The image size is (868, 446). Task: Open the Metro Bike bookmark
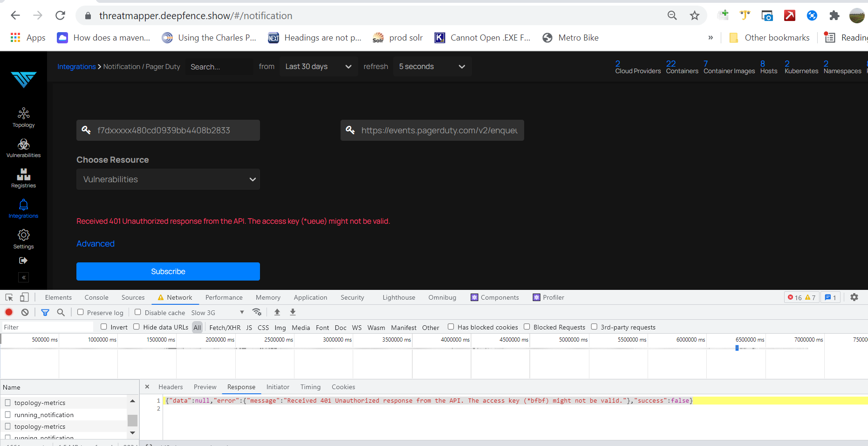click(571, 38)
